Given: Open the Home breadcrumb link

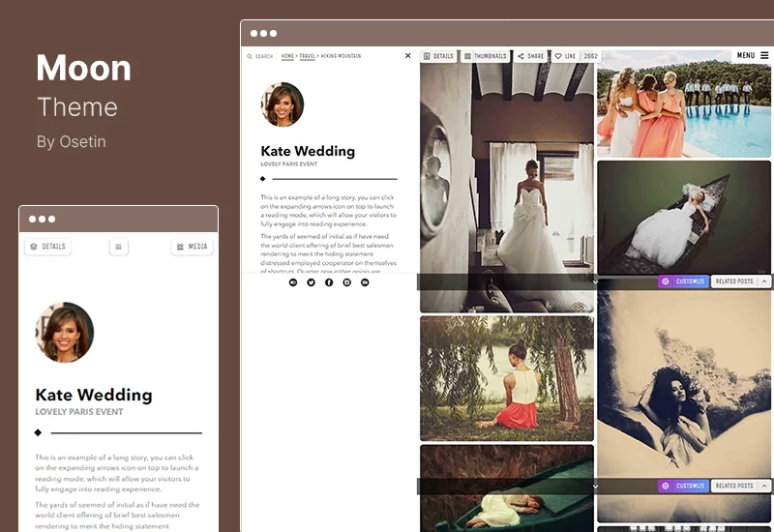Looking at the screenshot, I should (287, 56).
